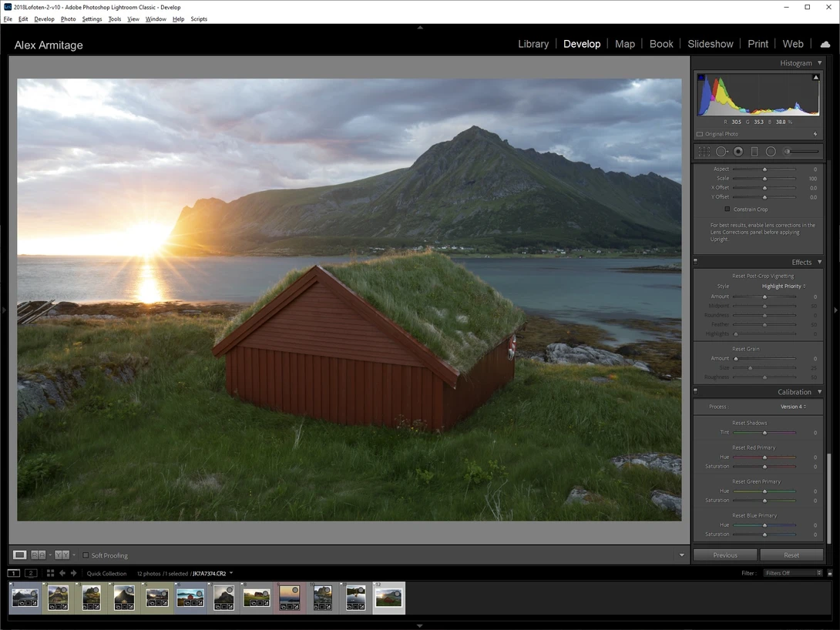
Task: Select the Red Eye Correction tool
Action: [x=738, y=152]
